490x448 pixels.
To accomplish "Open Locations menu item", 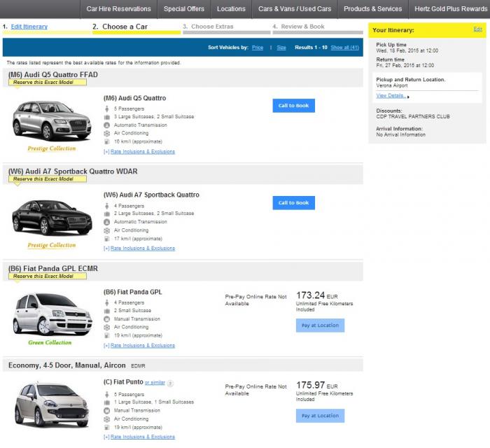I will (231, 9).
